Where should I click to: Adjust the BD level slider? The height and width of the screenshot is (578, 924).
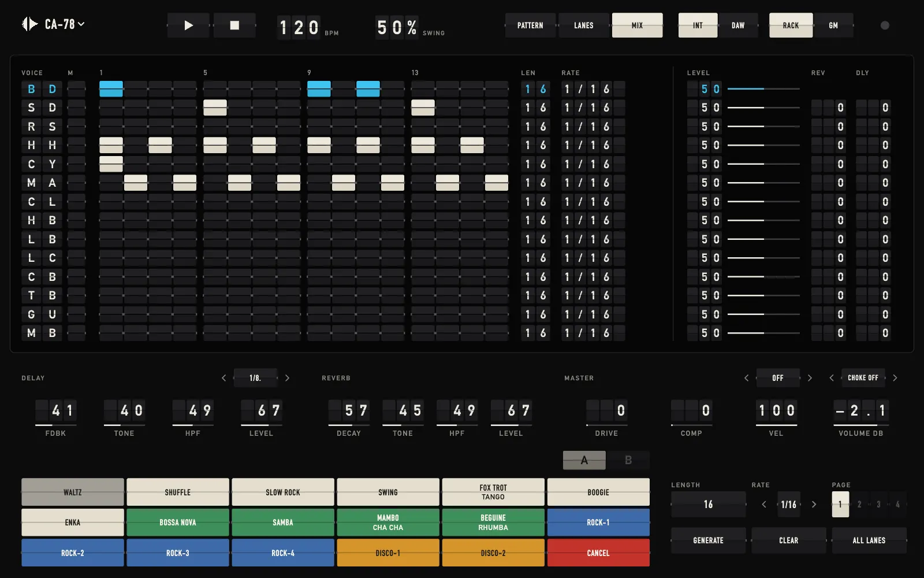(763, 89)
